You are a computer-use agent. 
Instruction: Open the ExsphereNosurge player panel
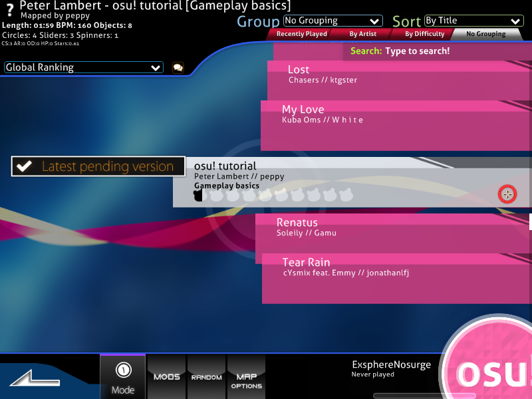tap(392, 368)
